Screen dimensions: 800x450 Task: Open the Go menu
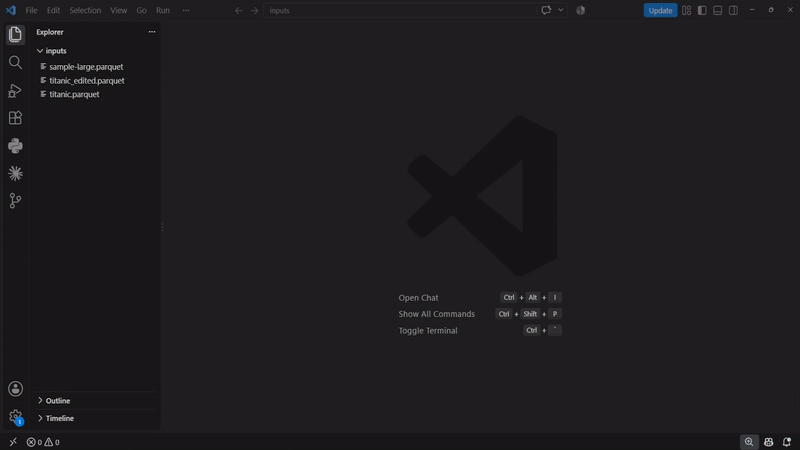coord(141,10)
